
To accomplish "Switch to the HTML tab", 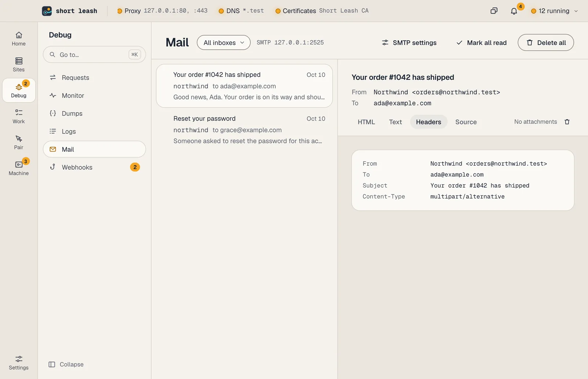I will [366, 122].
